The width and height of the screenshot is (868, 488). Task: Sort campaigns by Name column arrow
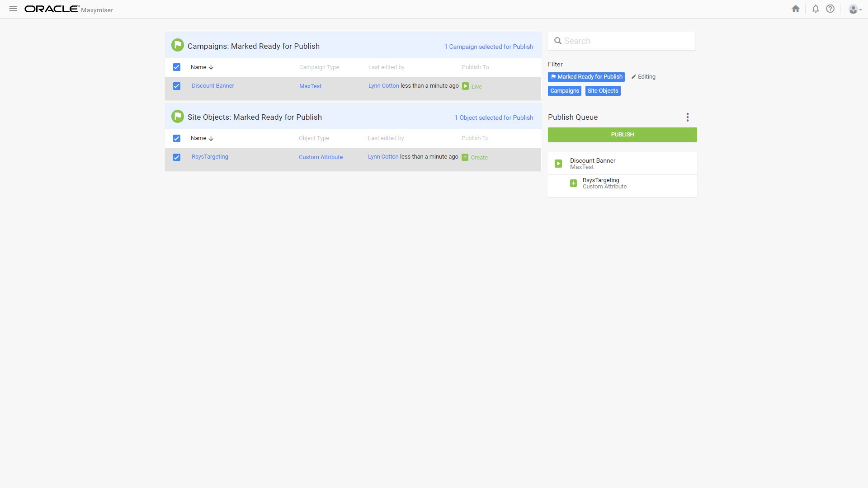point(211,67)
